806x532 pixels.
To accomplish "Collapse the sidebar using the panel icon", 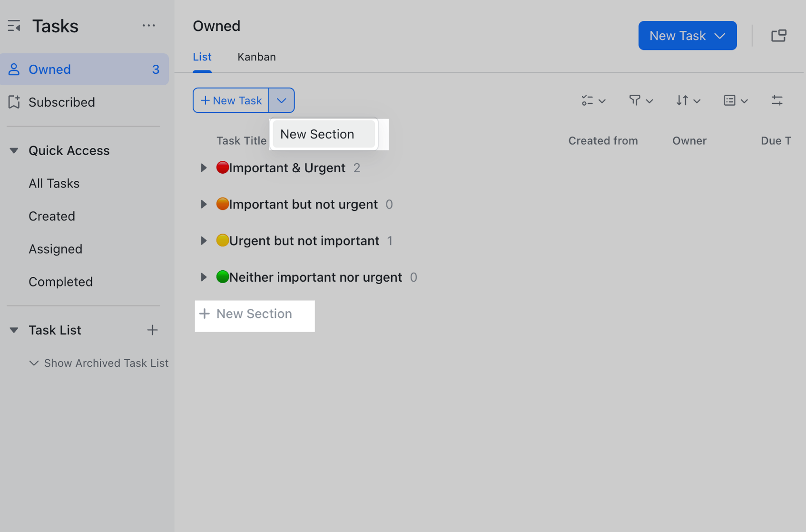I will click(x=14, y=26).
